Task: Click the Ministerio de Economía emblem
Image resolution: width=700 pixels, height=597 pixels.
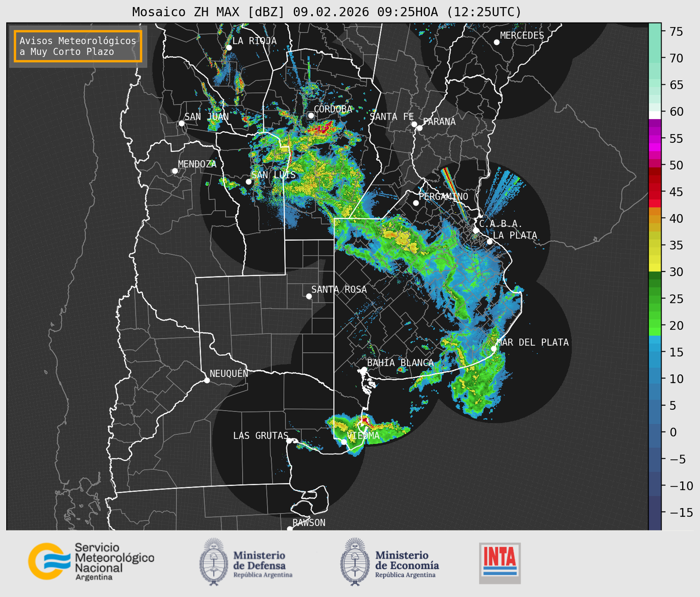Action: tap(355, 562)
